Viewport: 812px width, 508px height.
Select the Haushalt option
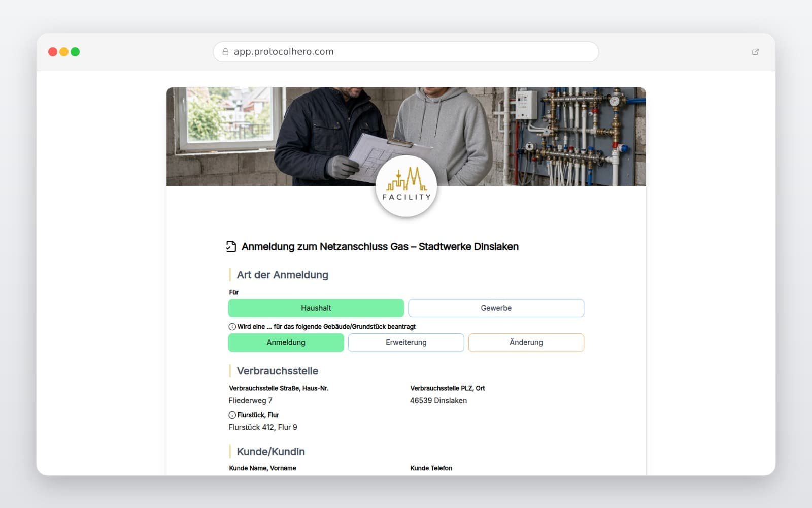(316, 308)
